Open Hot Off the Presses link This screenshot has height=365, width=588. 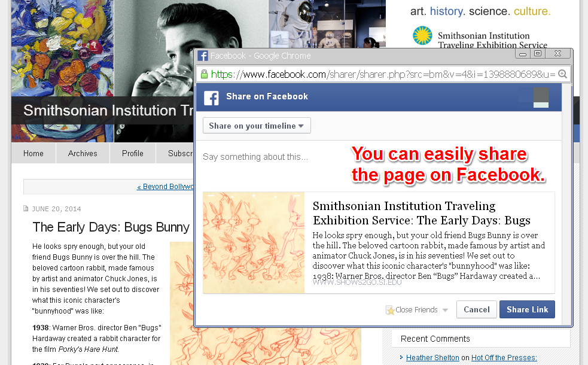pos(504,357)
